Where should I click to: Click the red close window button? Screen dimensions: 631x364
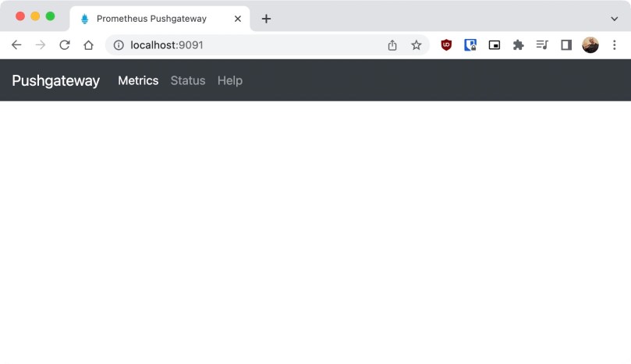click(x=20, y=16)
